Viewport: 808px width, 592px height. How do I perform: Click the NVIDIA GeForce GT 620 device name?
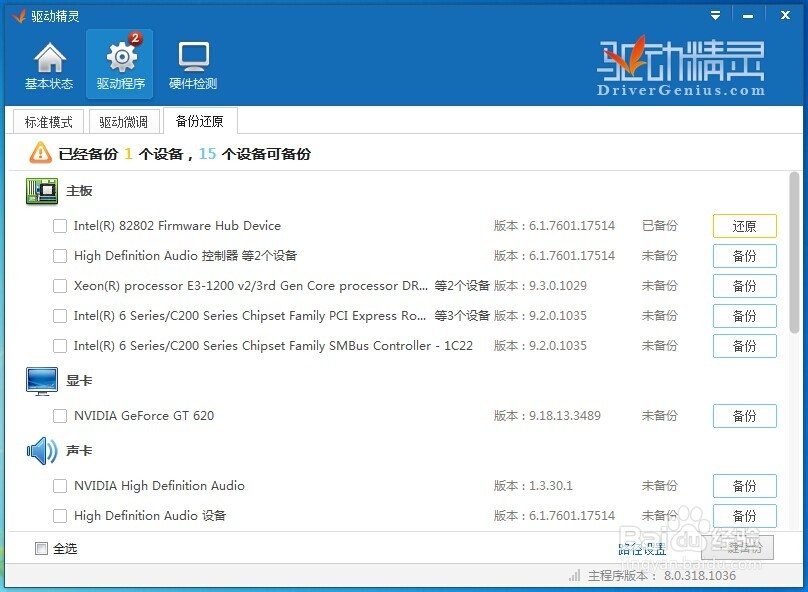click(144, 416)
